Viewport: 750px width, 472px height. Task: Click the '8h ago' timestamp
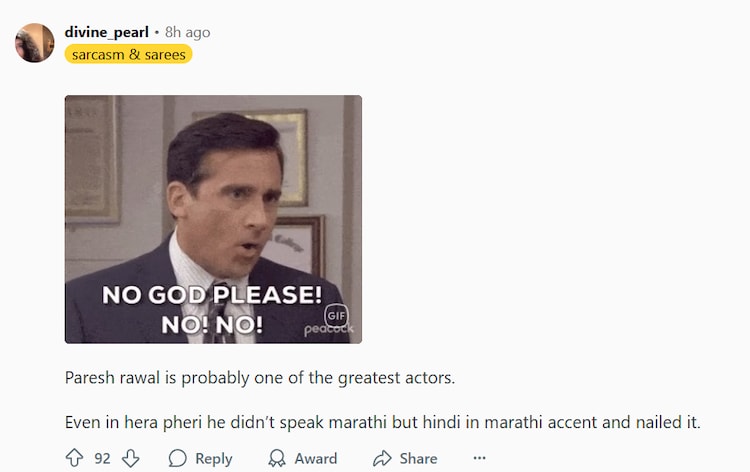(x=188, y=32)
